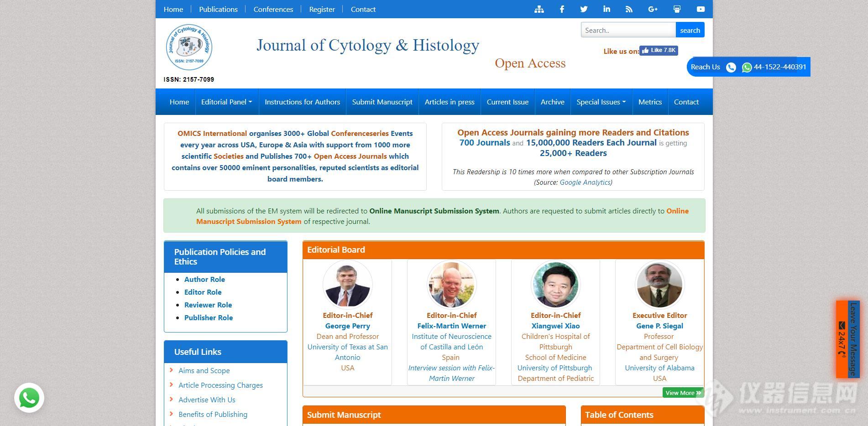Open the Google Plus icon

653,9
